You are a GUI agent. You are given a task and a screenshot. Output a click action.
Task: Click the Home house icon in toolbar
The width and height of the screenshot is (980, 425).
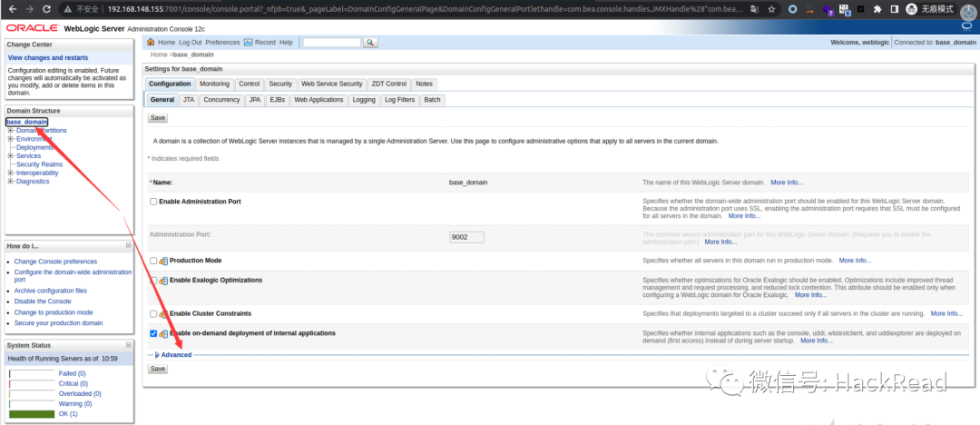[151, 43]
